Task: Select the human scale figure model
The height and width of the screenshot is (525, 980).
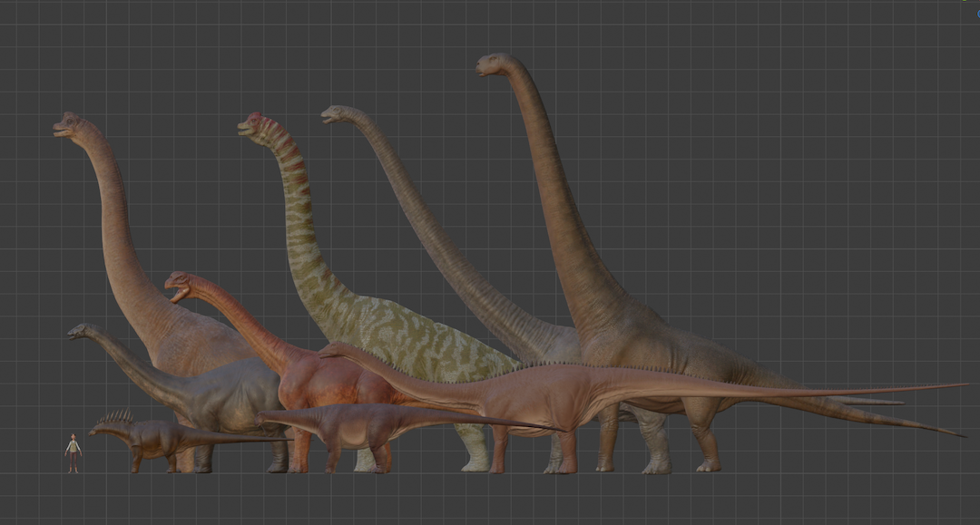Action: [x=73, y=453]
